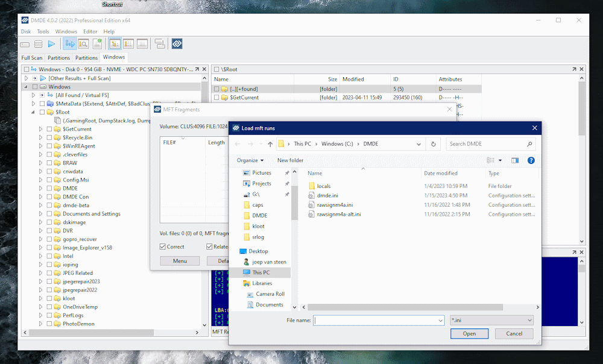Click the blue play arrow toolbar icon

click(51, 44)
